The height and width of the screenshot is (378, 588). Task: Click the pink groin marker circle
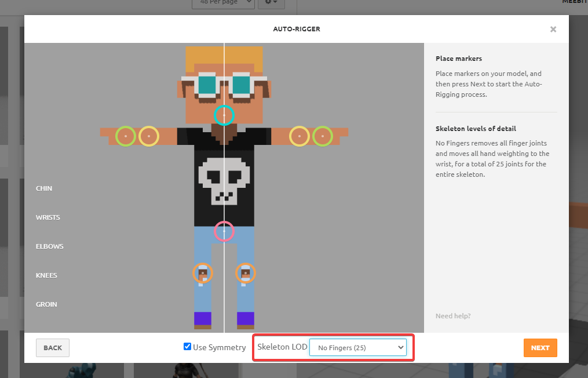pos(224,231)
